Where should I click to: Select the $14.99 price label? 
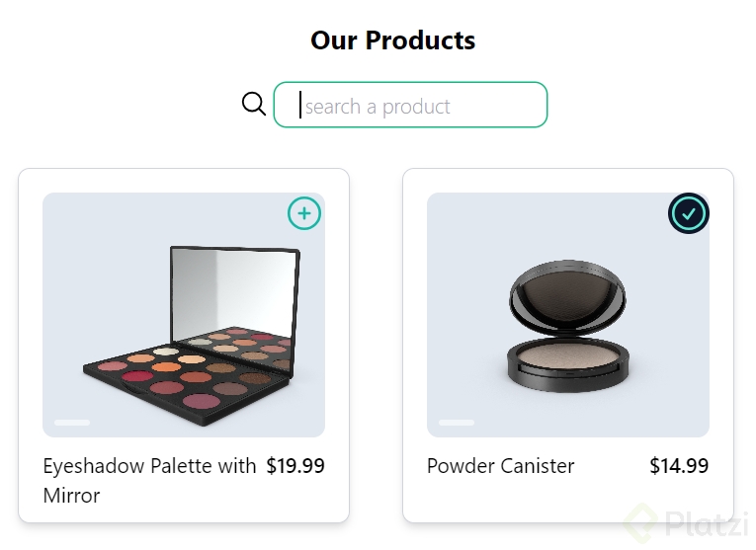coord(679,466)
